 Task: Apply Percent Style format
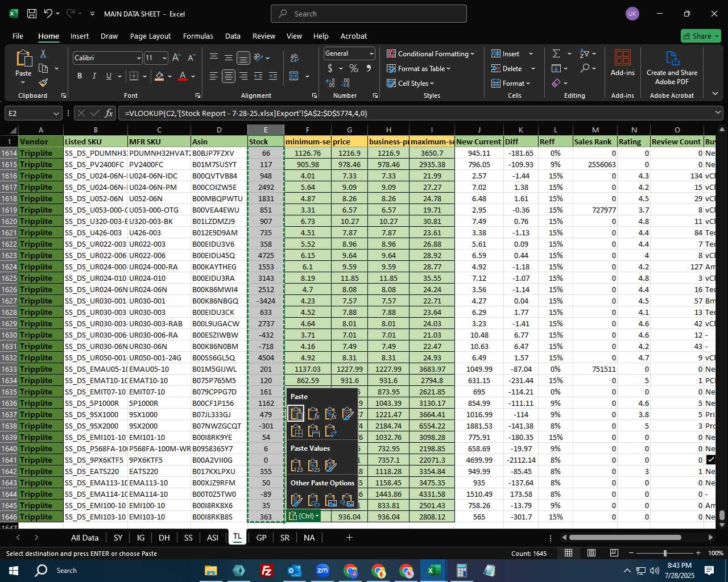tap(354, 68)
